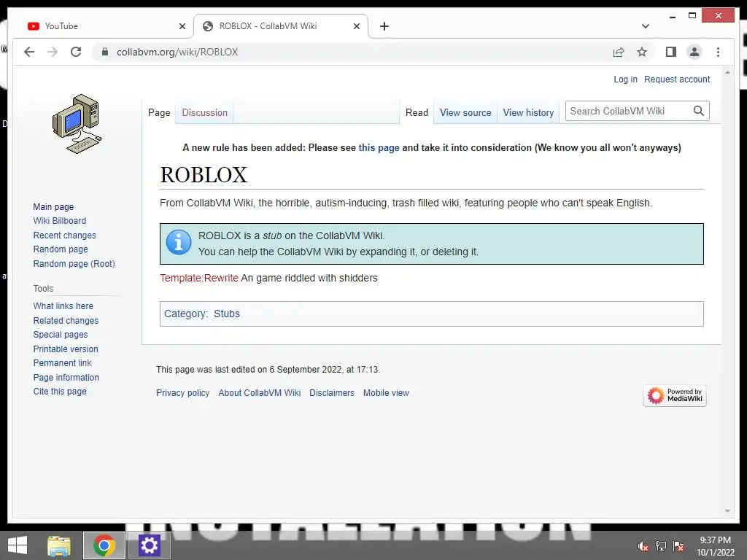Screen dimensions: 747x560
Task: Share this page using the share icon
Action: [619, 52]
